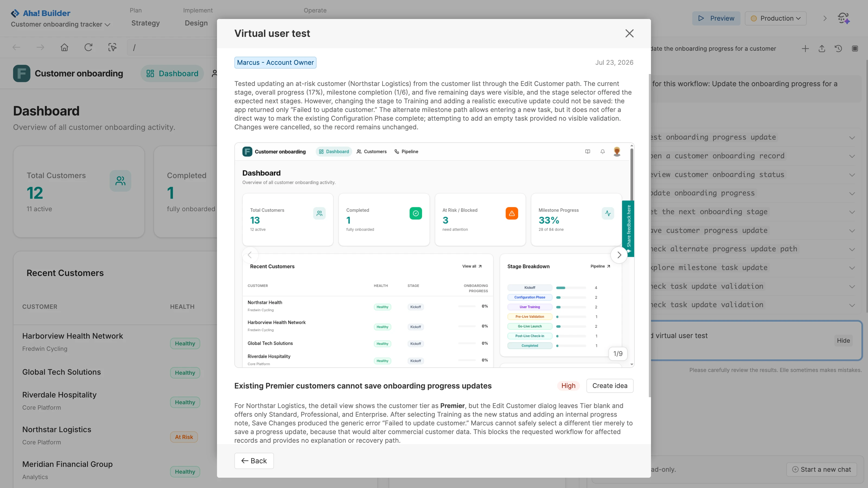868x488 pixels.
Task: Click Northstar Logistics in the background customer list
Action: tap(57, 429)
